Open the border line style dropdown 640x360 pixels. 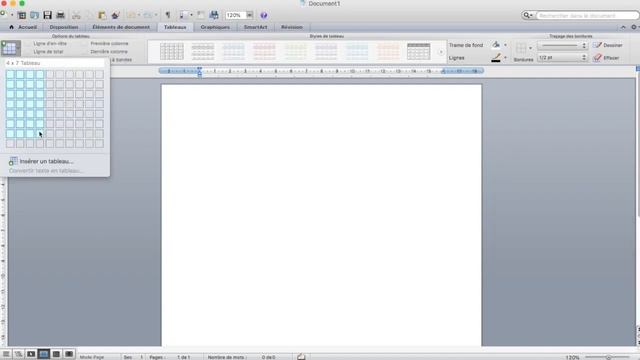tap(562, 45)
